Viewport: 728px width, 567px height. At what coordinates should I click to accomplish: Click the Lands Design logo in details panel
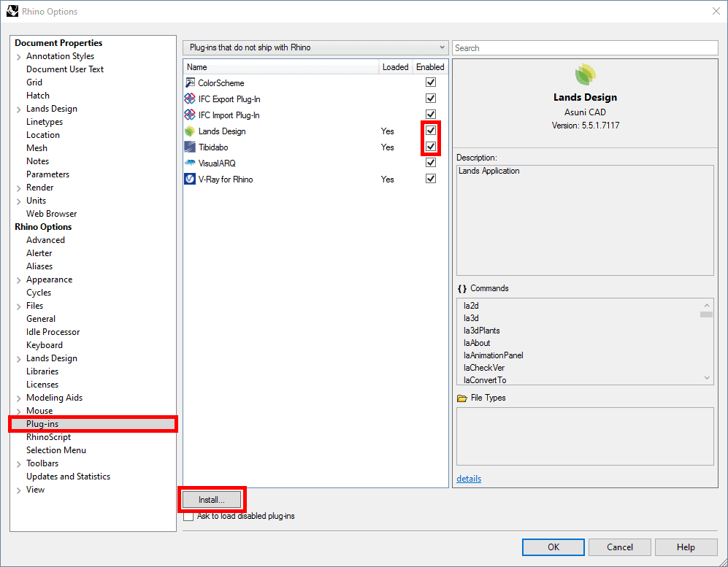click(x=585, y=74)
